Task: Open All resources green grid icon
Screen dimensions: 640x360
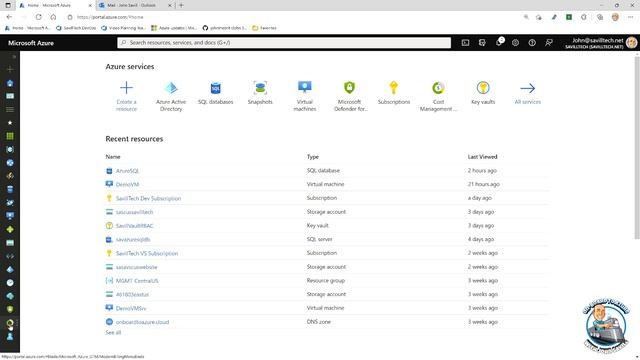Action: click(10, 136)
